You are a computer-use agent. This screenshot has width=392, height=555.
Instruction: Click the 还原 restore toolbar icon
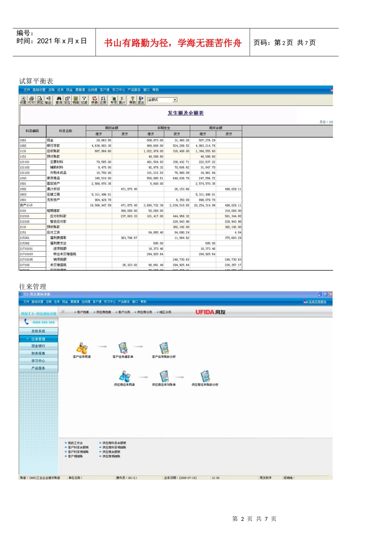[103, 100]
